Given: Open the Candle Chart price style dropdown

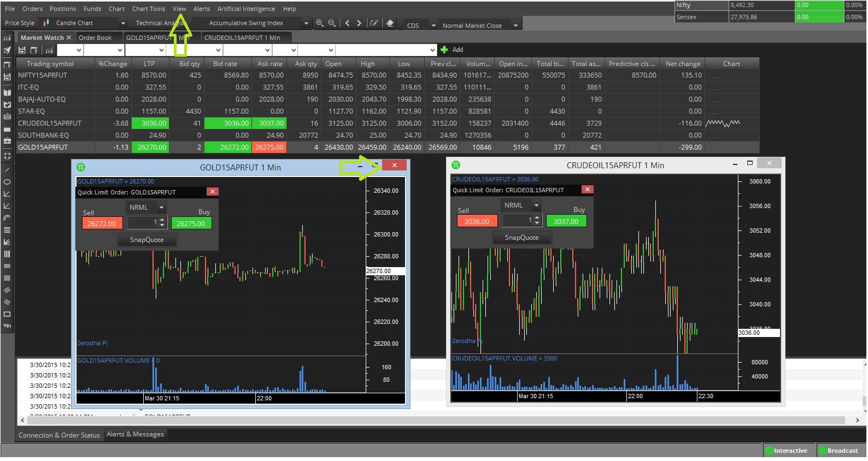Looking at the screenshot, I should (x=123, y=23).
